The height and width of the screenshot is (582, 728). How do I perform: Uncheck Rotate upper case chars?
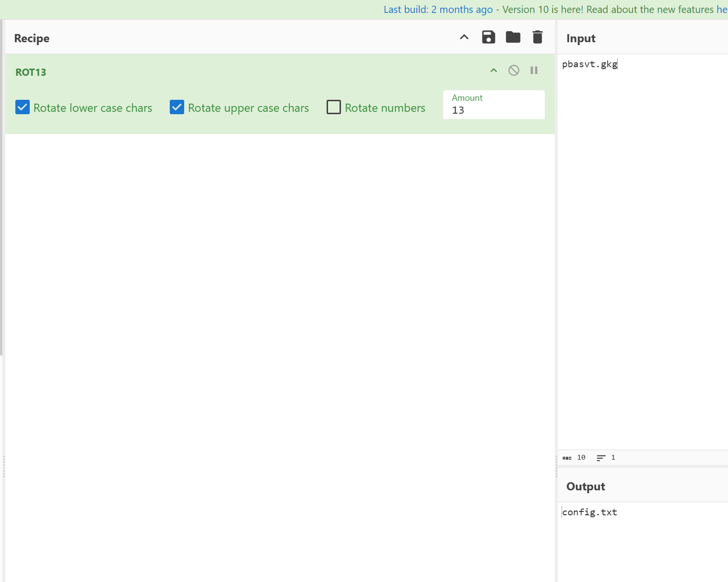click(x=177, y=107)
